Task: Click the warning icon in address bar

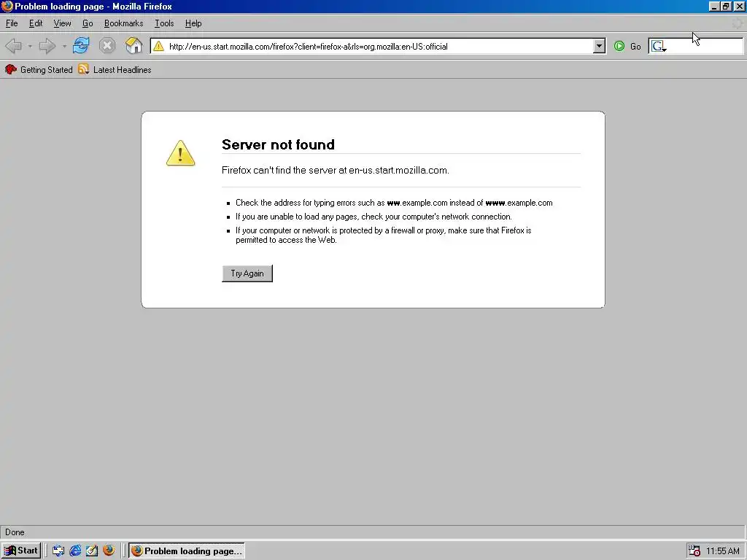Action: 158,46
